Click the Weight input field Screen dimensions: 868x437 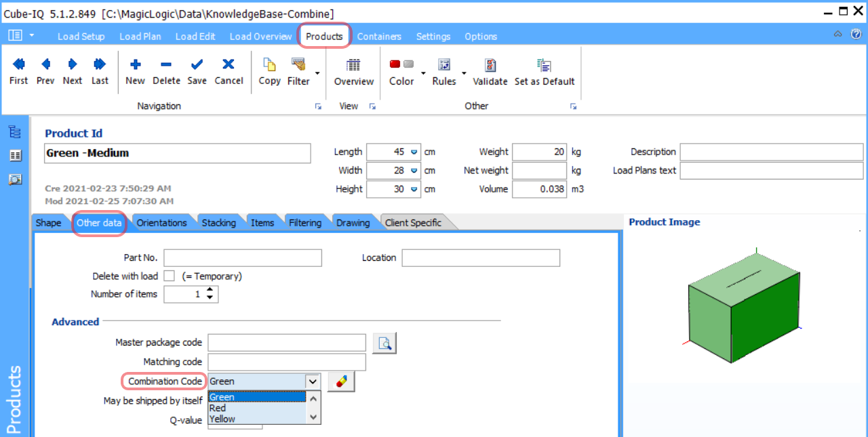coord(539,152)
